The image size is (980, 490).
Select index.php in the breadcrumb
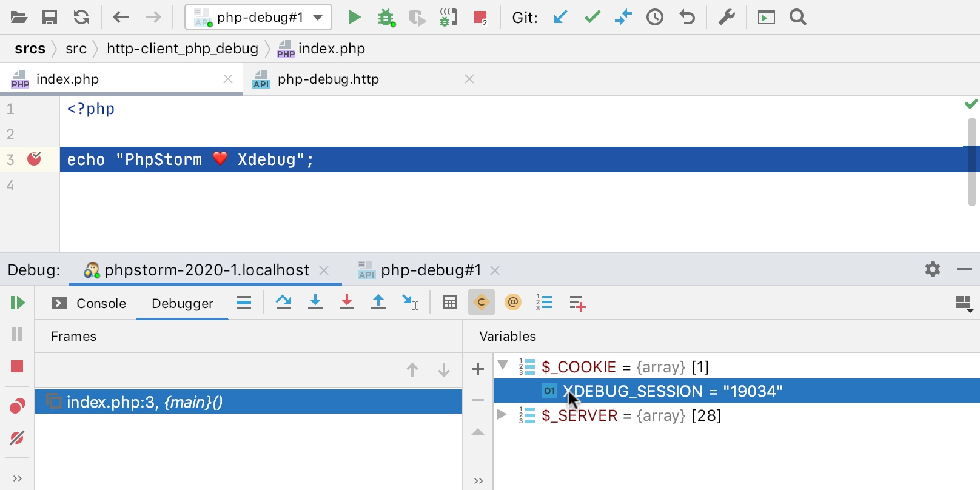pyautogui.click(x=321, y=49)
